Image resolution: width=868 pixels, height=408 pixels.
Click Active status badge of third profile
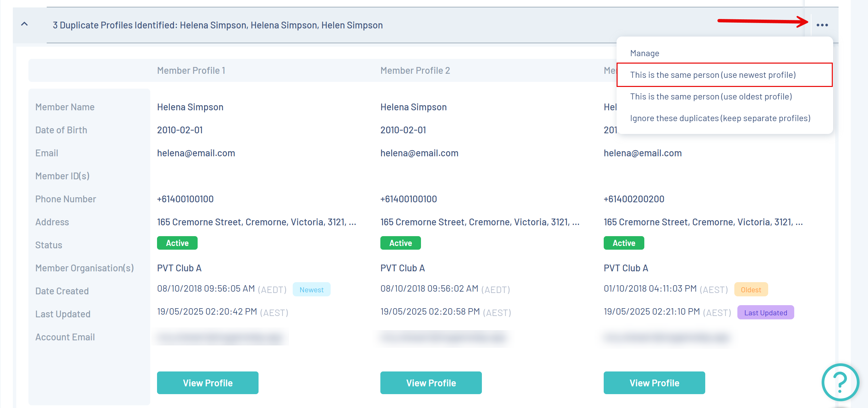pos(624,243)
